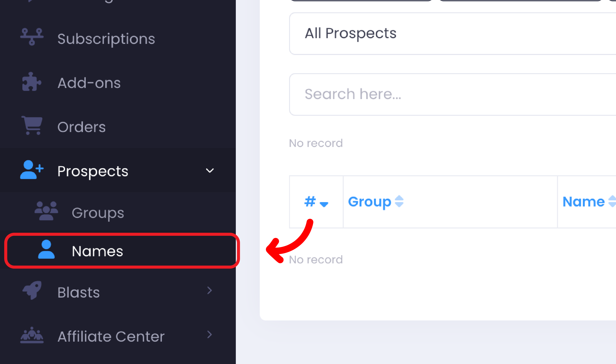Select the Names submenu label

pyautogui.click(x=97, y=251)
